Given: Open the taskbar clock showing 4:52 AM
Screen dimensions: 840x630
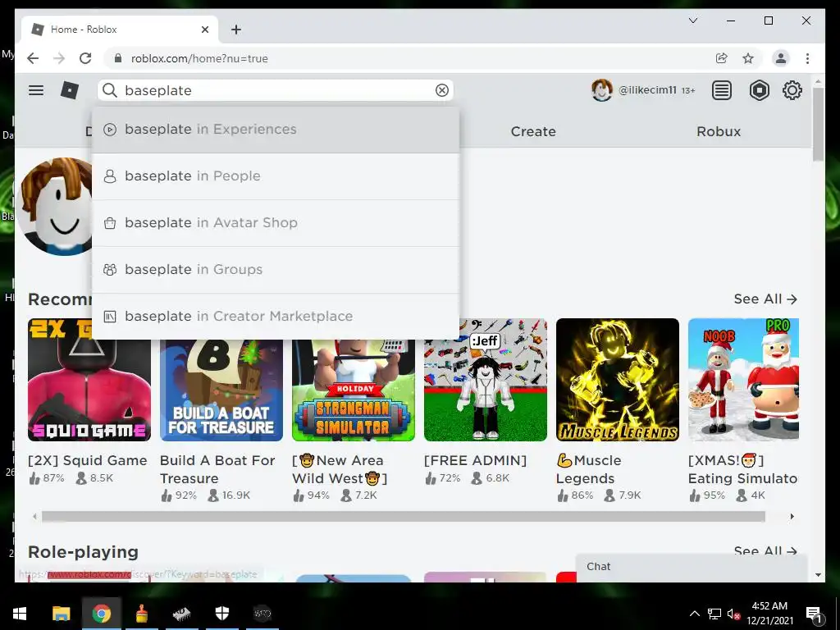Looking at the screenshot, I should coord(769,614).
